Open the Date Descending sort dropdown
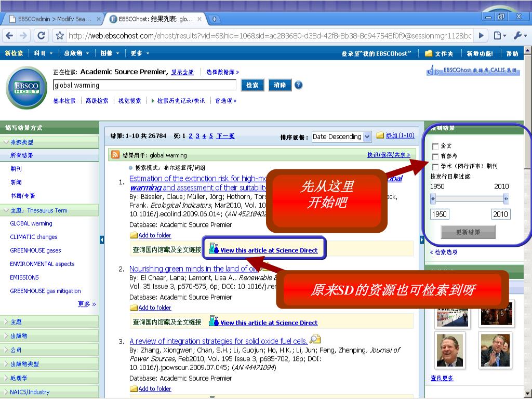Viewport: 532px width, 399px height. click(341, 137)
